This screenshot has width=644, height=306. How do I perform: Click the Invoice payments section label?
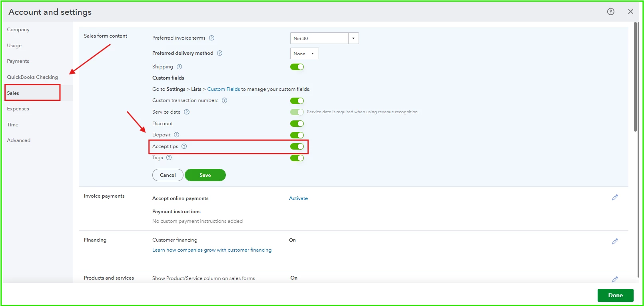[104, 196]
